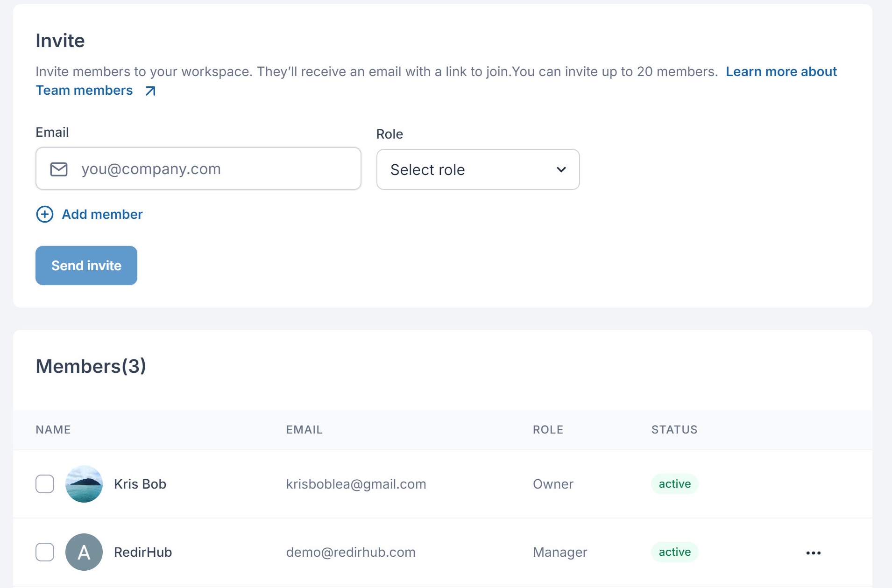Viewport: 892px width, 588px height.
Task: Click the external link arrow after Team members
Action: [149, 91]
